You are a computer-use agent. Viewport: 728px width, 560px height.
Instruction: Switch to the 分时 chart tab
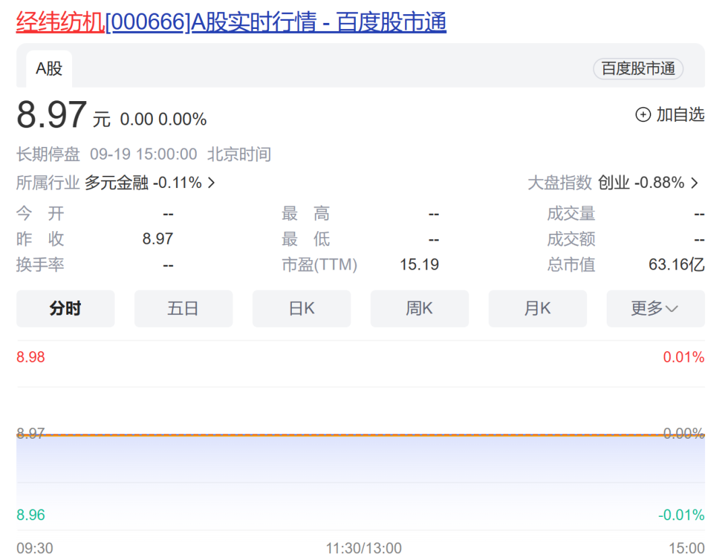click(65, 309)
